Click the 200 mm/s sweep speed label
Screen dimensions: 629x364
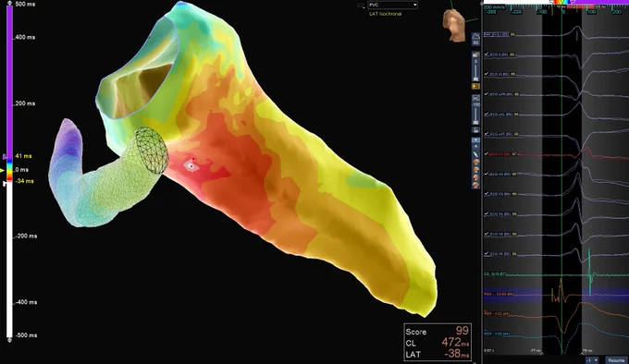tap(493, 6)
